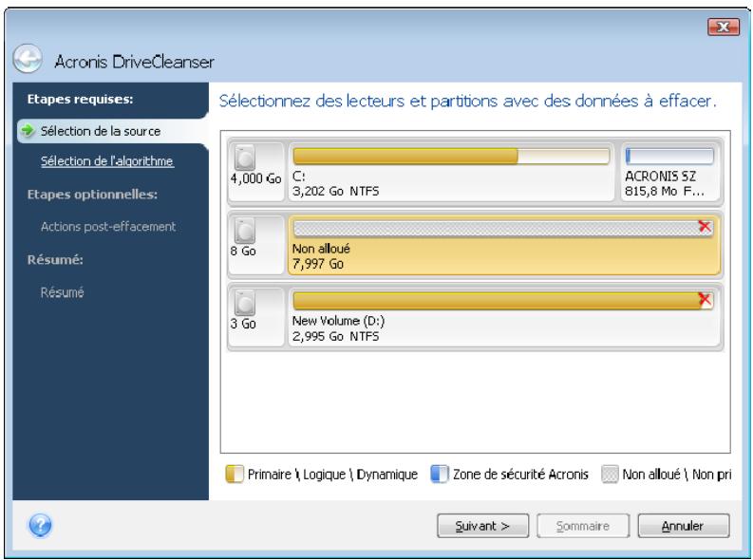753x560 pixels.
Task: Click the round back arrow icon
Action: tap(28, 59)
